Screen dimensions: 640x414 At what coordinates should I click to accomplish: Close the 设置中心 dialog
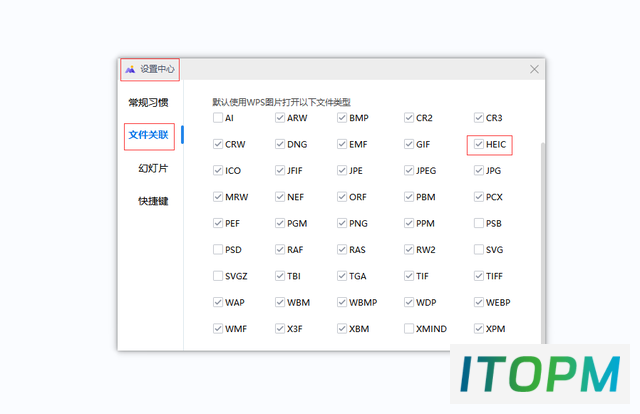click(534, 69)
